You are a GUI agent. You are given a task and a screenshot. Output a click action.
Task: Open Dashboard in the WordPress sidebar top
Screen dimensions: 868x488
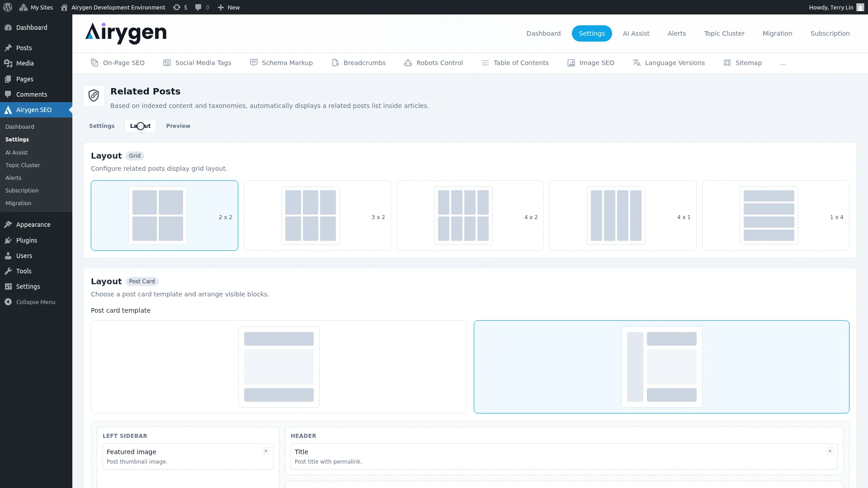[x=36, y=28]
